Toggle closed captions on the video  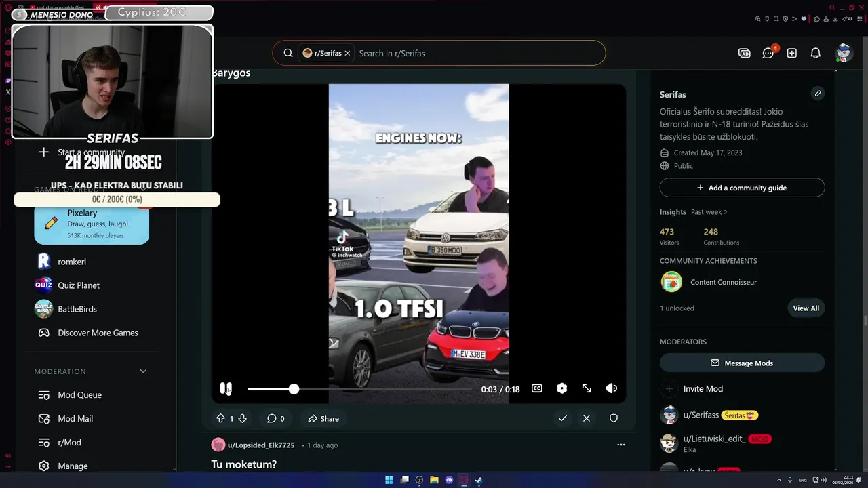tap(537, 388)
